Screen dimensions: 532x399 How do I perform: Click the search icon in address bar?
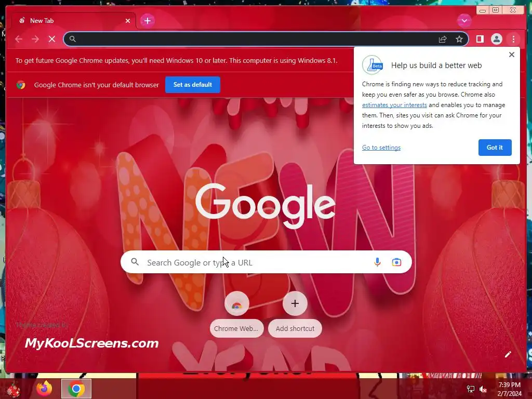pos(73,39)
